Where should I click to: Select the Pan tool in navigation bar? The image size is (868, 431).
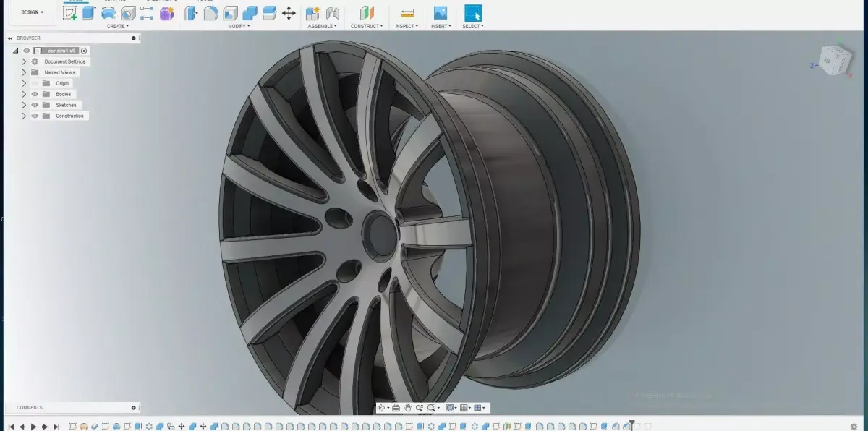(408, 407)
